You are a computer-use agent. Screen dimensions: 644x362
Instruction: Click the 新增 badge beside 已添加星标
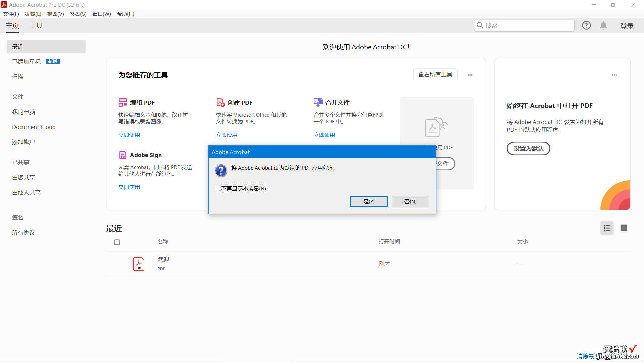(53, 61)
